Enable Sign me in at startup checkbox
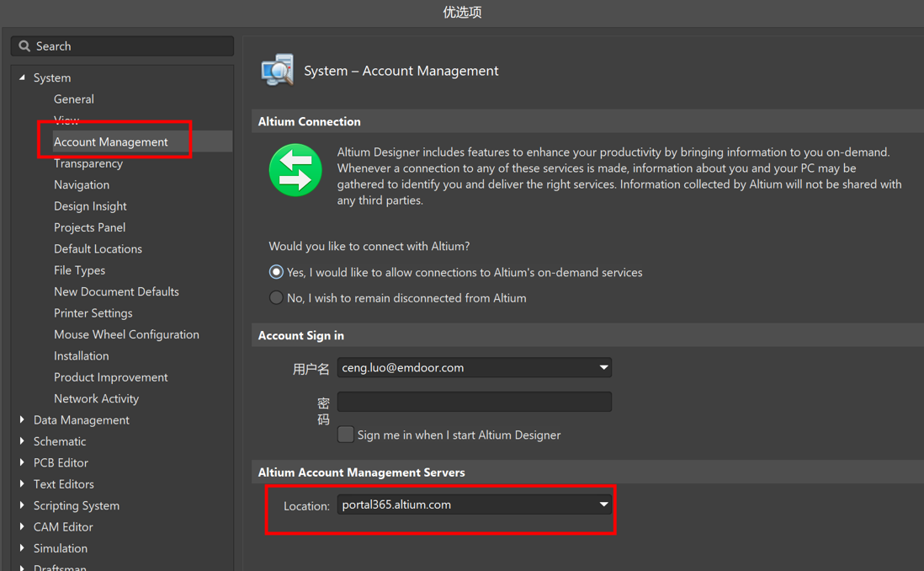This screenshot has height=571, width=924. click(346, 435)
